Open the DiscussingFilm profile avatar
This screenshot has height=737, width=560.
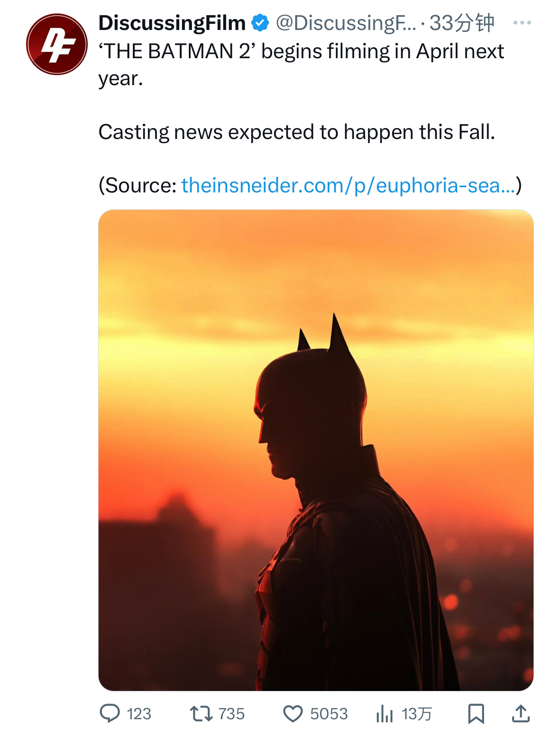pos(56,44)
